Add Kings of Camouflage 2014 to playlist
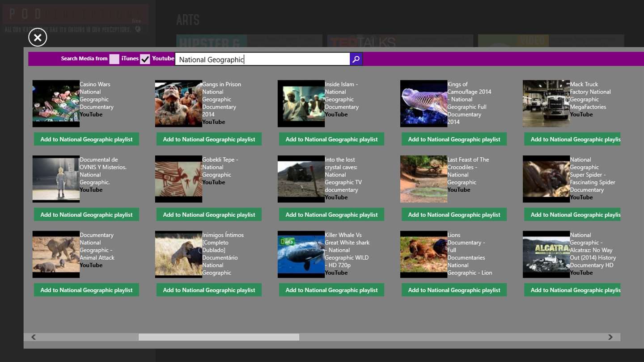 (454, 139)
